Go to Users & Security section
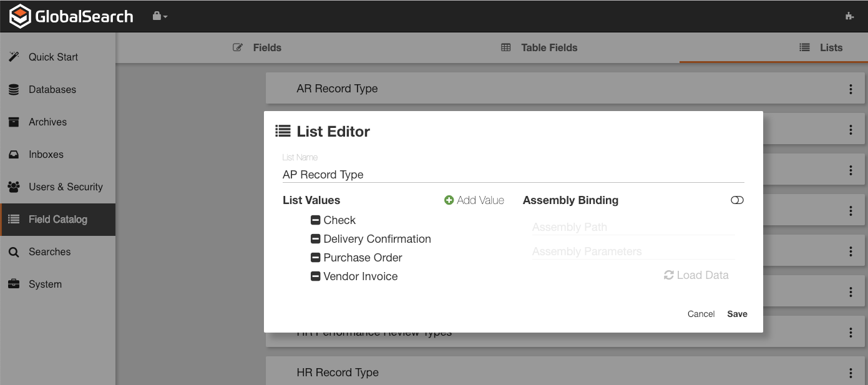868x385 pixels. tap(66, 187)
